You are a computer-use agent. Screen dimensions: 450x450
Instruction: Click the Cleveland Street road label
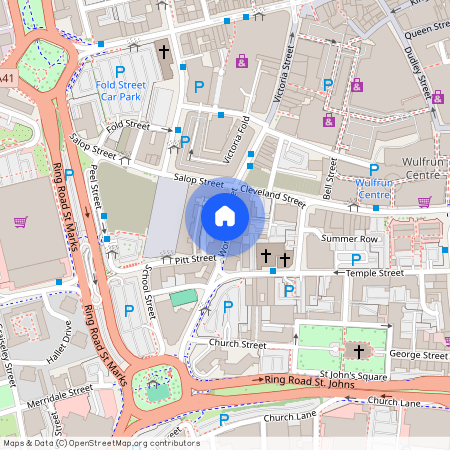(273, 196)
